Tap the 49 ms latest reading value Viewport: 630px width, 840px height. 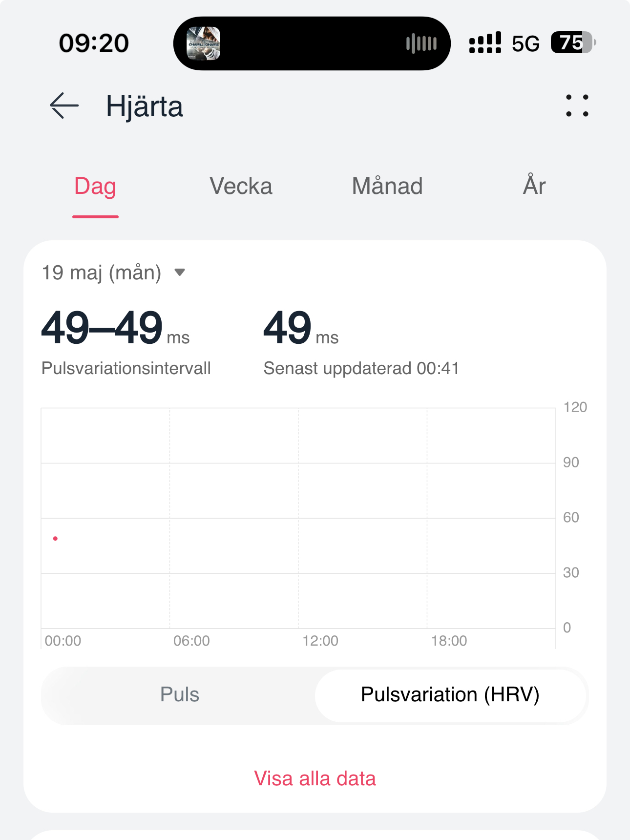pos(300,328)
